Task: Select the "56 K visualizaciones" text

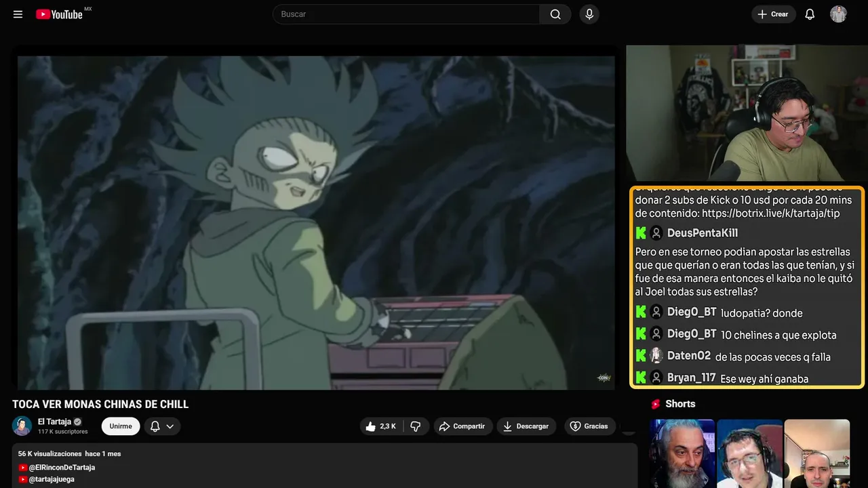Action: 50,453
